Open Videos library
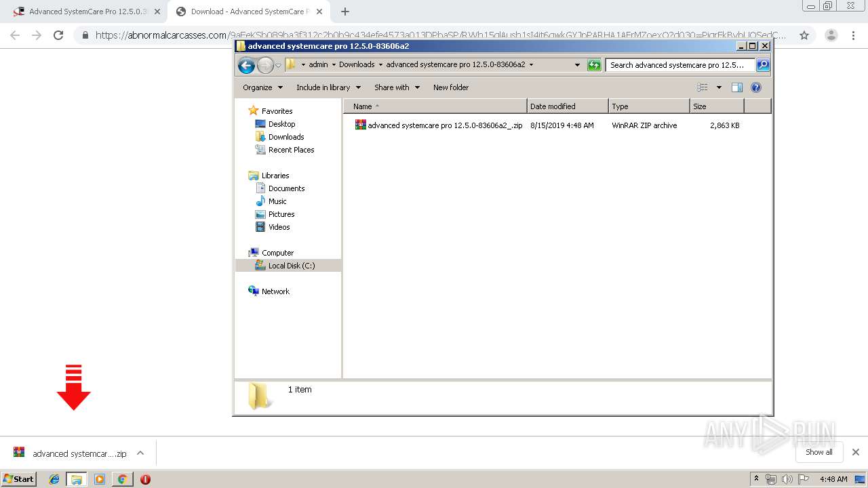 [279, 227]
